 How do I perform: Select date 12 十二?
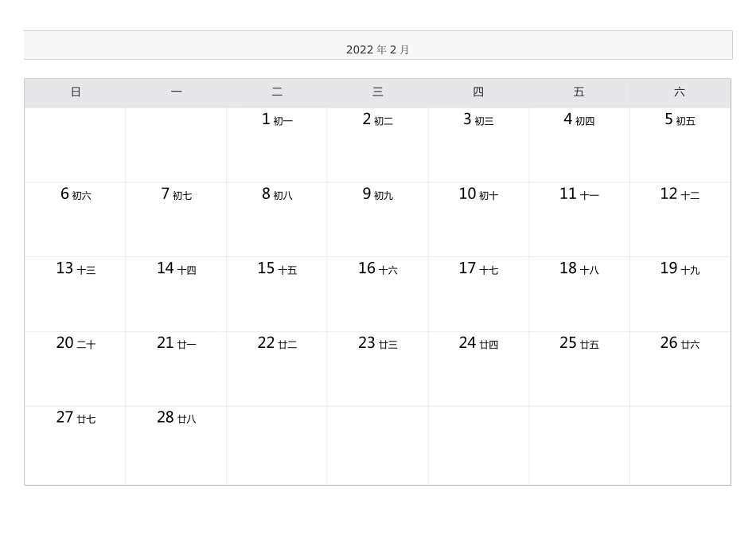click(680, 194)
